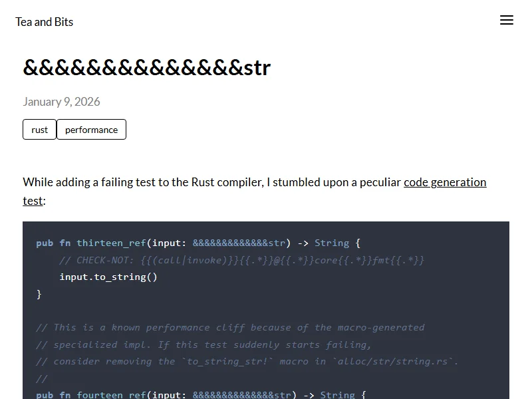
Task: Click the paragraph starting While adding
Action: pos(213,182)
